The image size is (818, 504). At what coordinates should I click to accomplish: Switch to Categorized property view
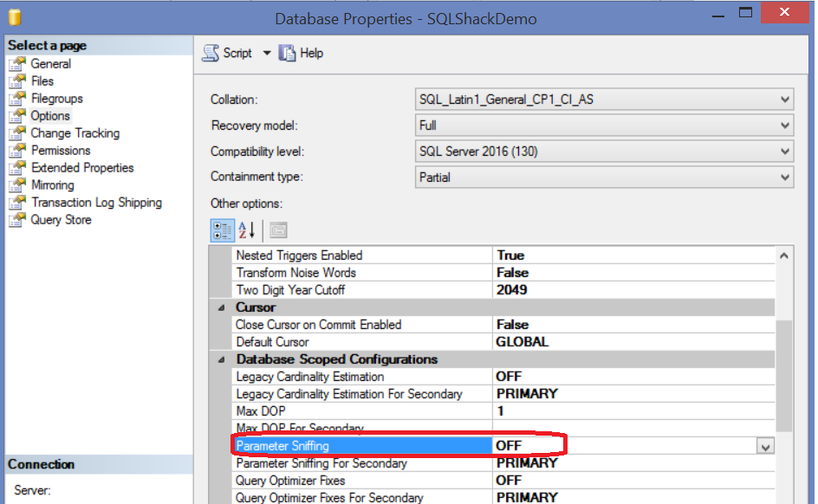coord(222,230)
